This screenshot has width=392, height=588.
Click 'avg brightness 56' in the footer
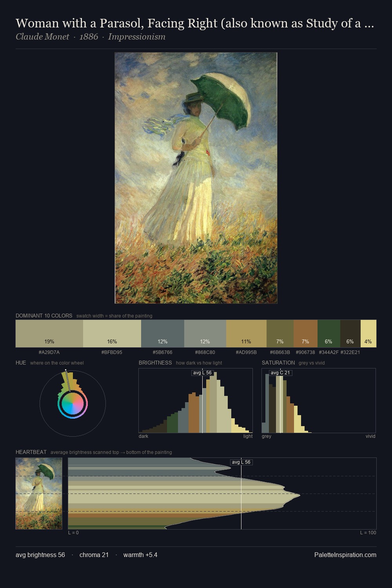(x=40, y=555)
